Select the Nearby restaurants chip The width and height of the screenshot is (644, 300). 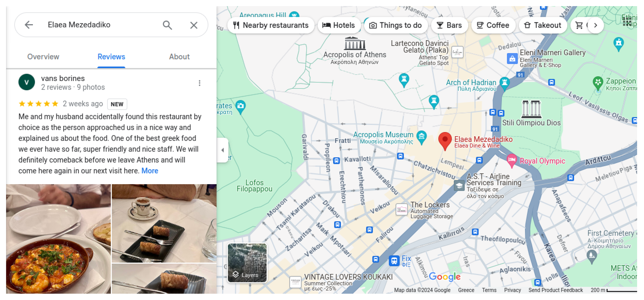click(271, 25)
